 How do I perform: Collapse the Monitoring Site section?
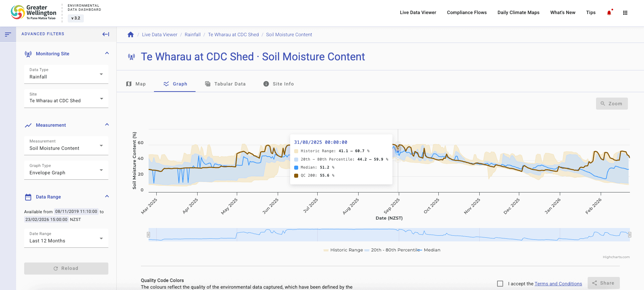coord(107,53)
